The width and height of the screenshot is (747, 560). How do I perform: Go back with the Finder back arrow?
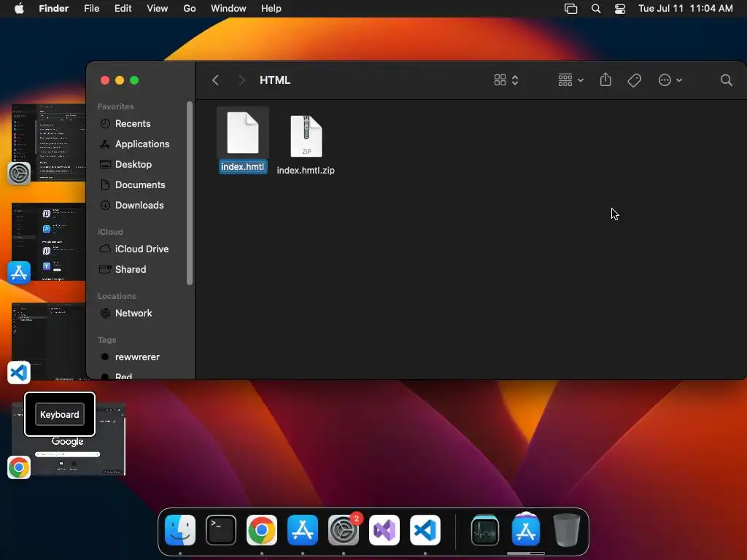coord(215,80)
